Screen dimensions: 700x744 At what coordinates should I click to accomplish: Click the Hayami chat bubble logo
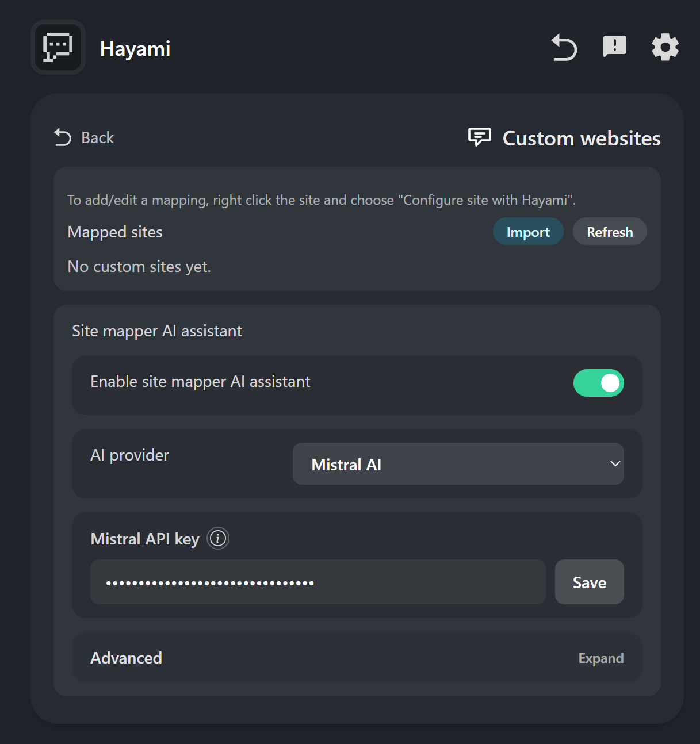(x=58, y=47)
